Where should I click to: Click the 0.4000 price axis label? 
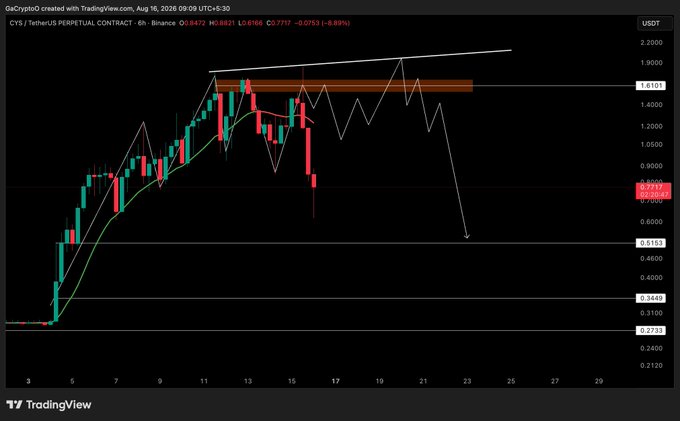coord(651,277)
